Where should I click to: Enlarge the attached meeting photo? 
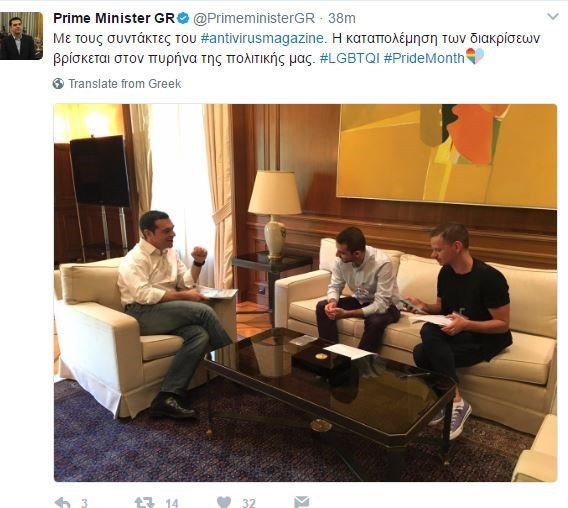coord(305,293)
